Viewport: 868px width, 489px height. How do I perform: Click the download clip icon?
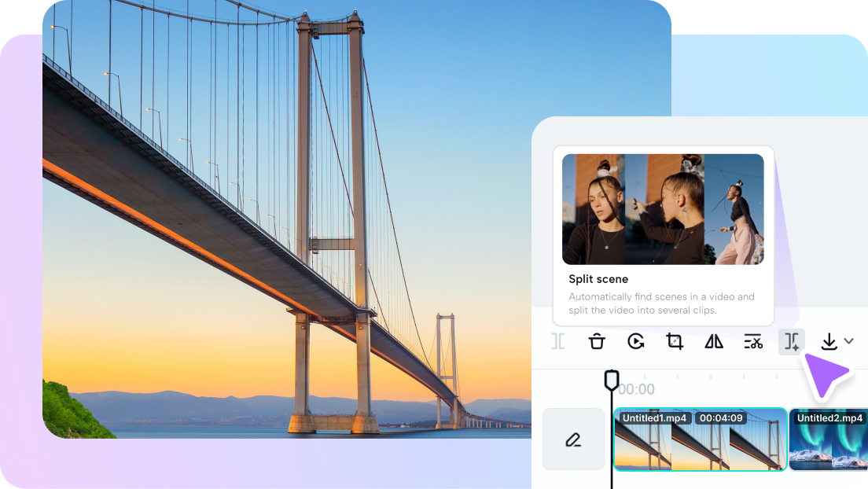click(x=829, y=341)
